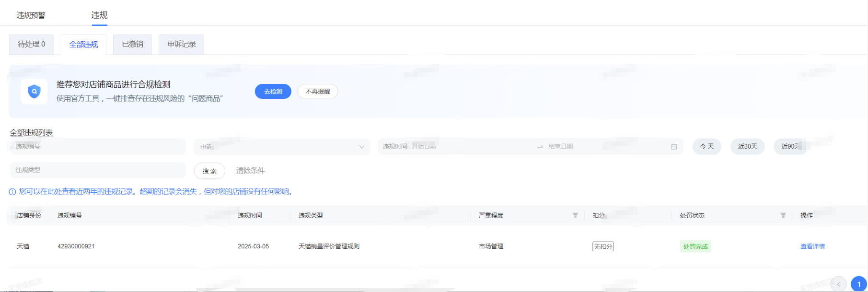This screenshot has width=868, height=292.
Task: Click the previous page arrow
Action: tap(838, 284)
